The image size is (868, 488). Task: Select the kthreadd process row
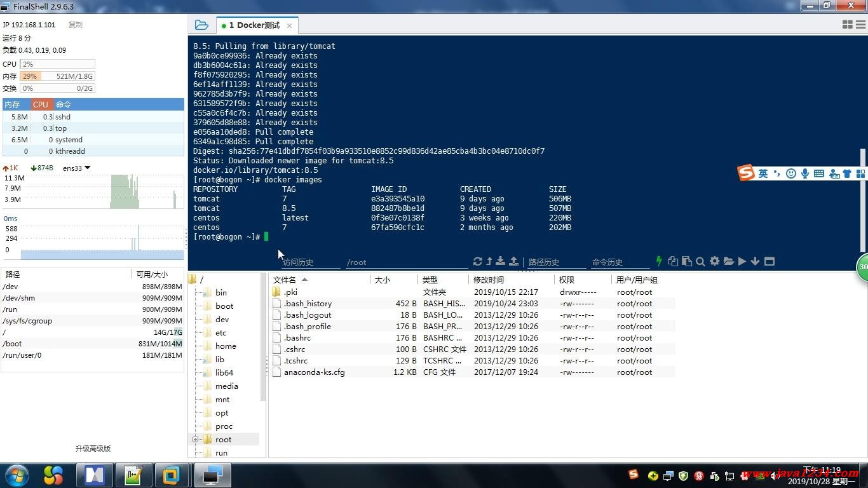(93, 151)
